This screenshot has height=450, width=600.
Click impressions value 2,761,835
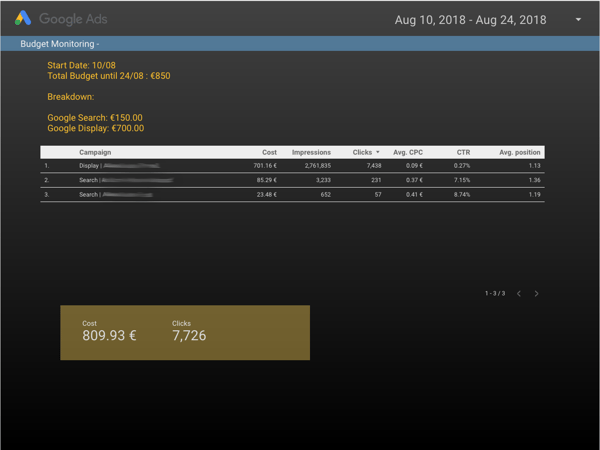(x=318, y=166)
